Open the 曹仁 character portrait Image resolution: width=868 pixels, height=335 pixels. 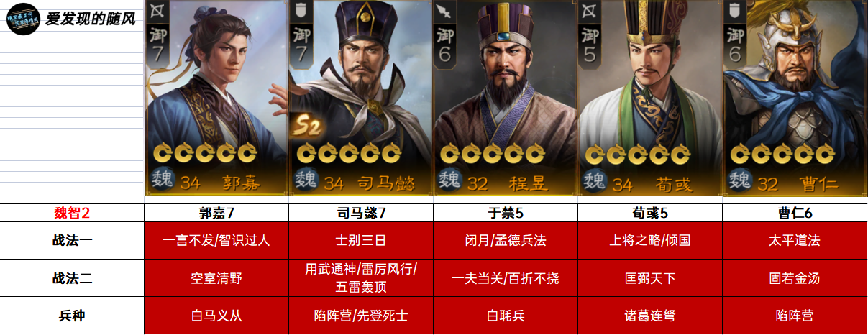pyautogui.click(x=795, y=98)
